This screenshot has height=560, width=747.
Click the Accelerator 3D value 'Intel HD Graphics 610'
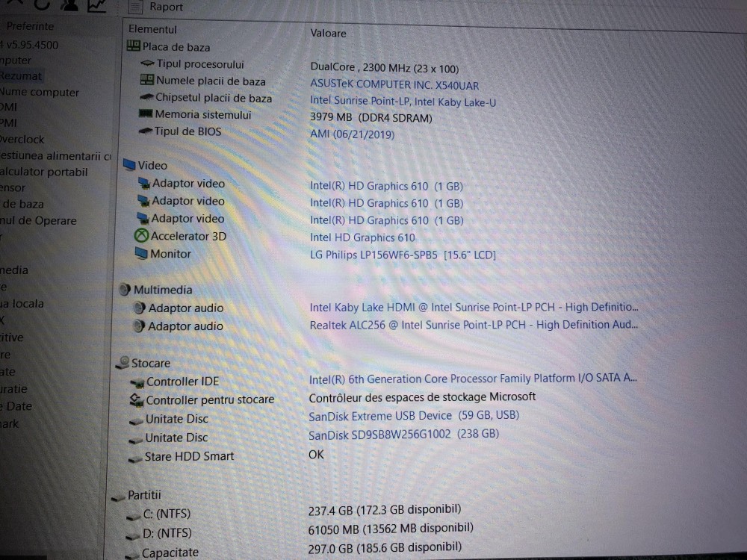pos(362,237)
